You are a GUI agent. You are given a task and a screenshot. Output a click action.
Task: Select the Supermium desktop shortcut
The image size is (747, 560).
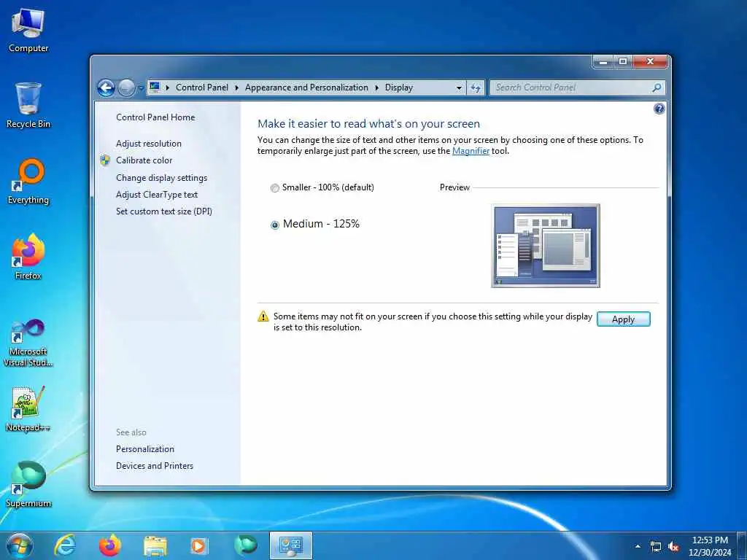[28, 484]
